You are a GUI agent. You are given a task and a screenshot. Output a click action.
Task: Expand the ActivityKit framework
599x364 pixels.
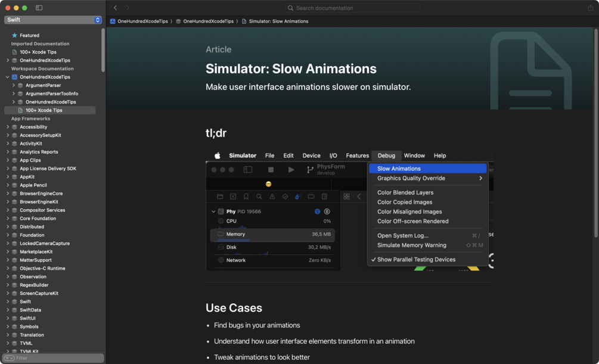click(x=8, y=144)
